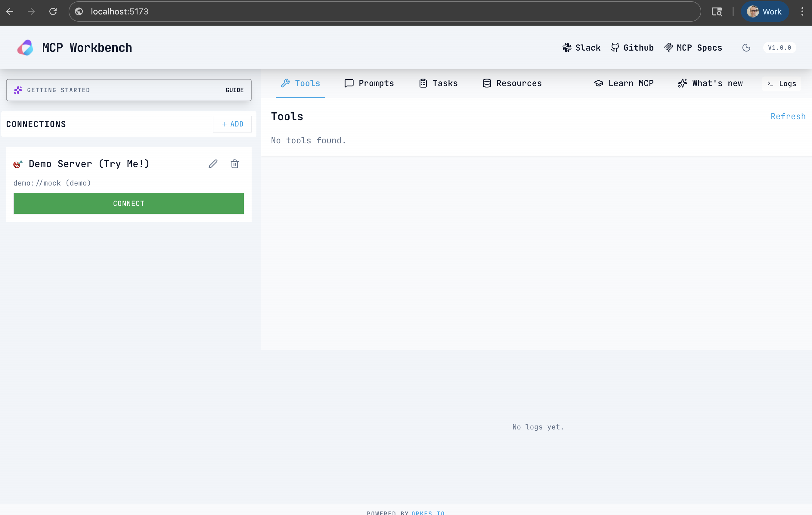The width and height of the screenshot is (812, 515).
Task: Reload the page using the browser refresh icon
Action: (x=53, y=11)
